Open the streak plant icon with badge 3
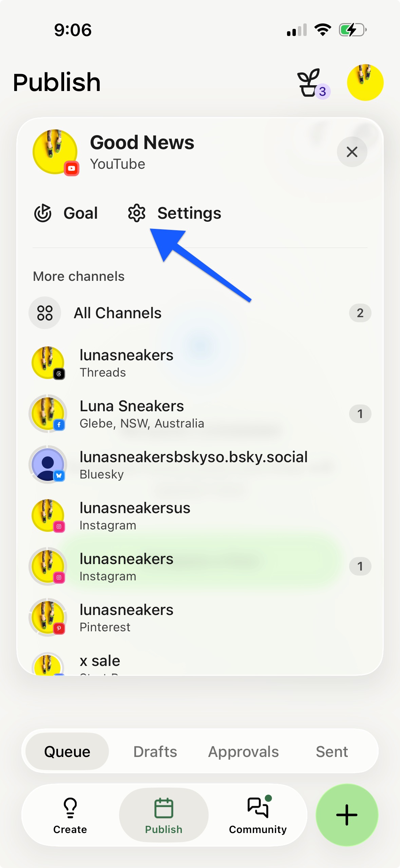The width and height of the screenshot is (400, 868). (313, 83)
